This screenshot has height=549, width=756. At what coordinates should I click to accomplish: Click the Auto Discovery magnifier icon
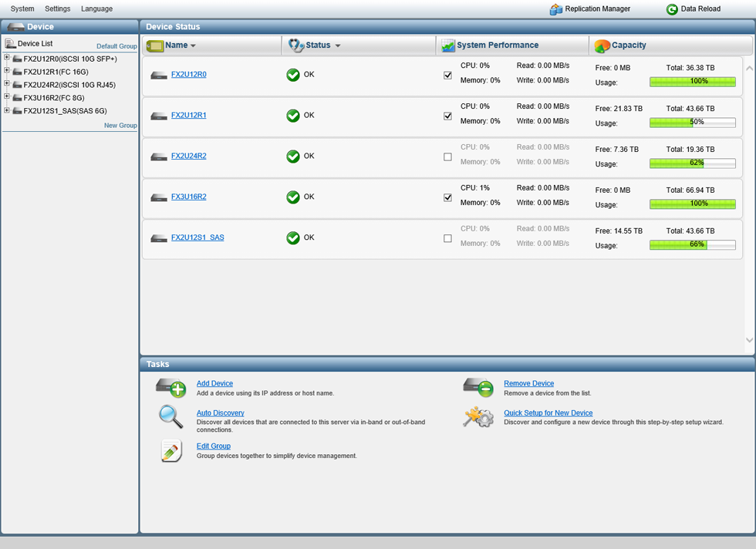point(171,416)
